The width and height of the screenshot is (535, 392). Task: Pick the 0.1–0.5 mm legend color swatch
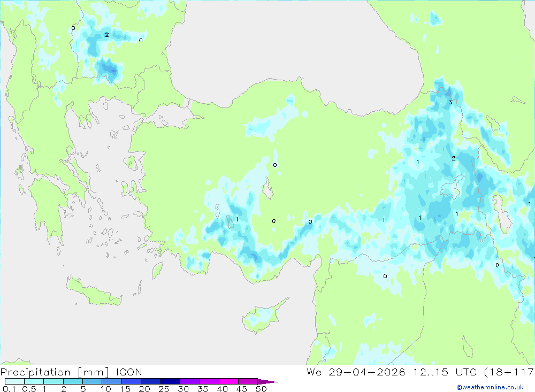click(x=14, y=381)
